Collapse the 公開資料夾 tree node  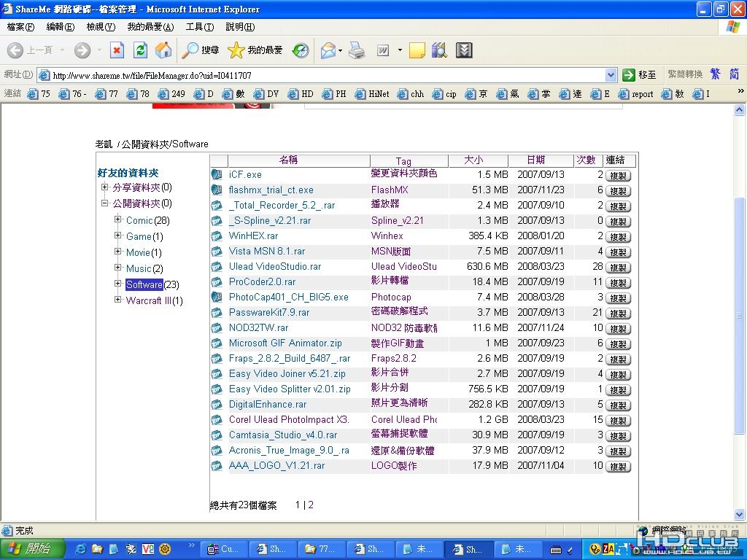pyautogui.click(x=104, y=203)
